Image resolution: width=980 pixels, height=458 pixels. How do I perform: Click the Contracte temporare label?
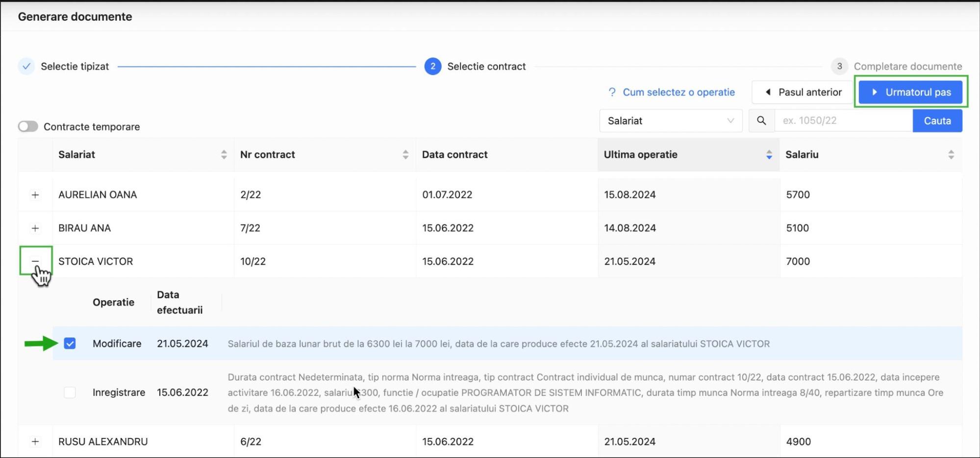pyautogui.click(x=92, y=127)
